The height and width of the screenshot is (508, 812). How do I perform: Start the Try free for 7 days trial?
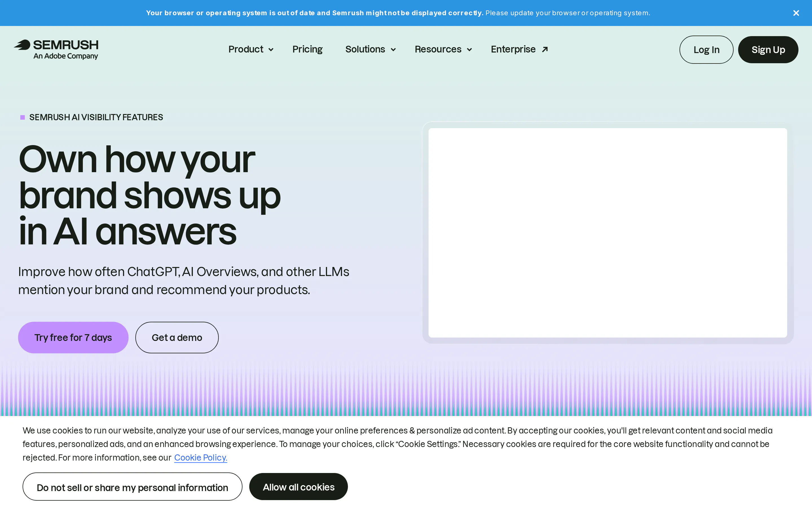pyautogui.click(x=73, y=337)
